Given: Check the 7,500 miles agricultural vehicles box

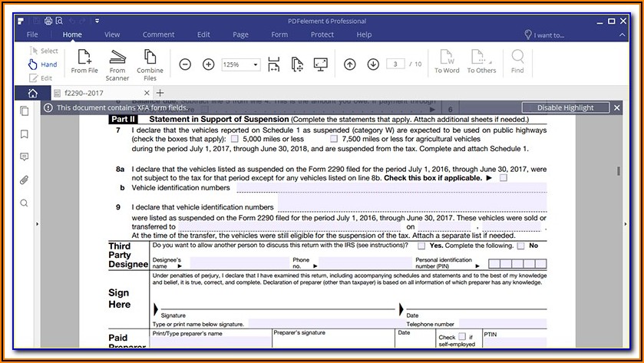Looking at the screenshot, I should (x=334, y=139).
